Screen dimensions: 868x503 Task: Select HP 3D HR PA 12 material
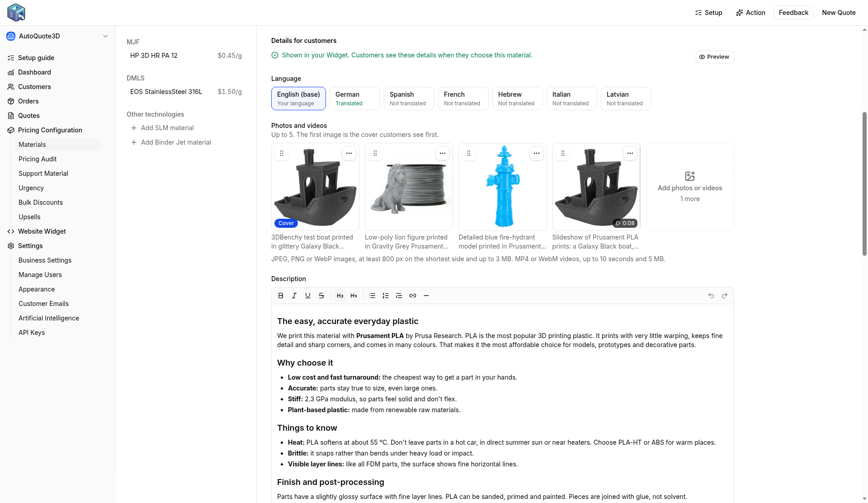(x=186, y=56)
